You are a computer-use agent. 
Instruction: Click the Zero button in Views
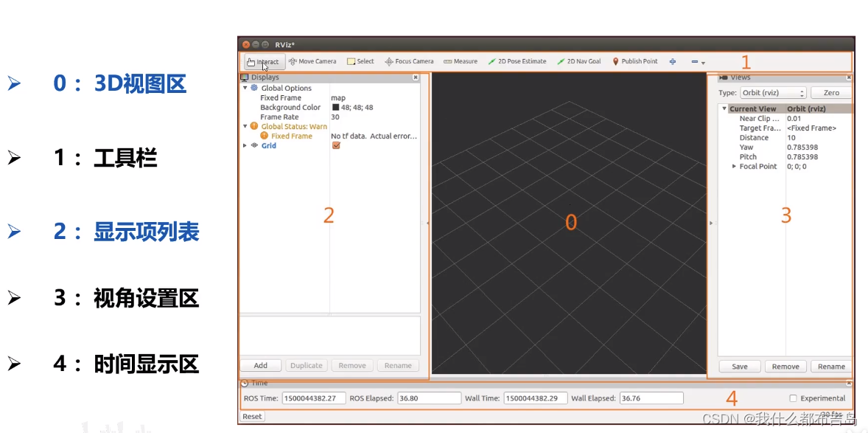point(831,93)
